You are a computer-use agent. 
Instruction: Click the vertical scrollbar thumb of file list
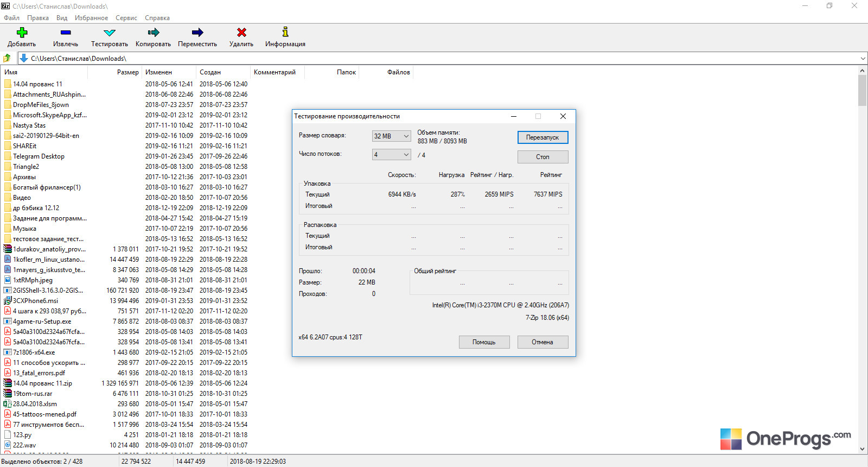pos(863,90)
